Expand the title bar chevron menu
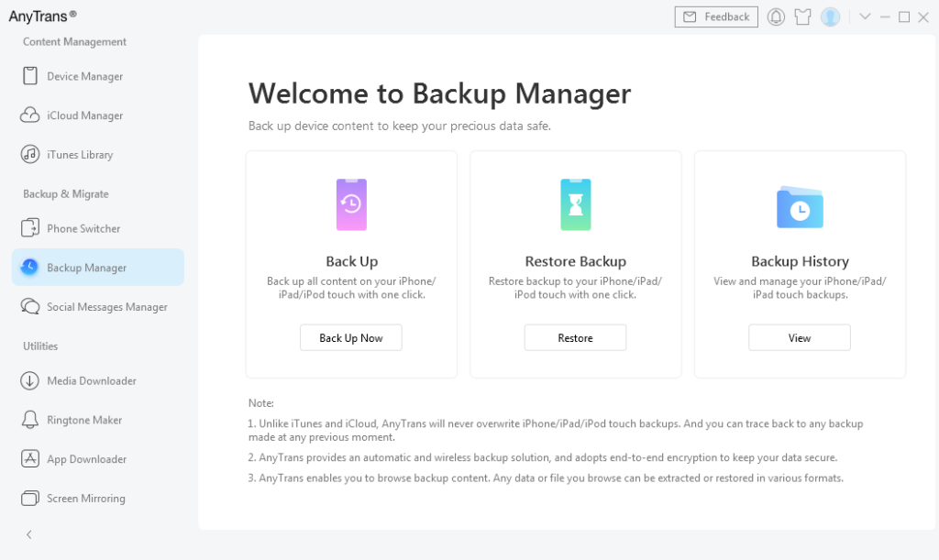The image size is (939, 560). tap(866, 16)
